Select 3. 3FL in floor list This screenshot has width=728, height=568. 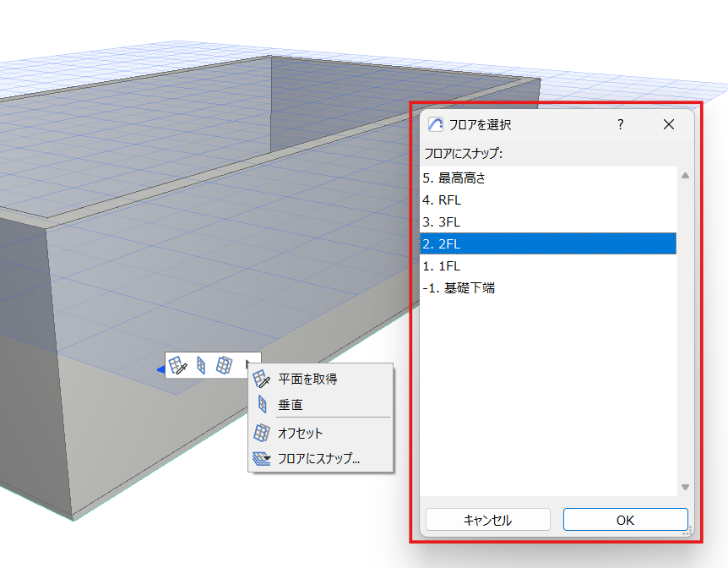tap(548, 222)
